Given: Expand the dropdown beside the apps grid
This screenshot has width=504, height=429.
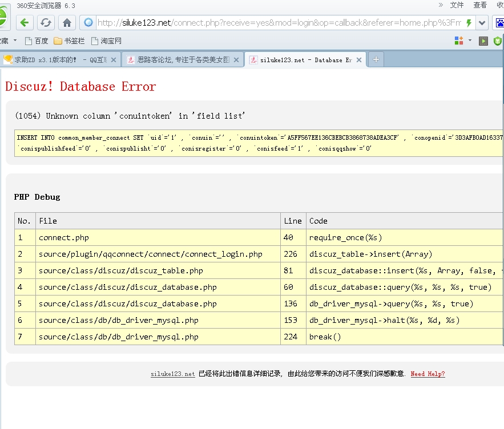Looking at the screenshot, I should click(x=470, y=41).
